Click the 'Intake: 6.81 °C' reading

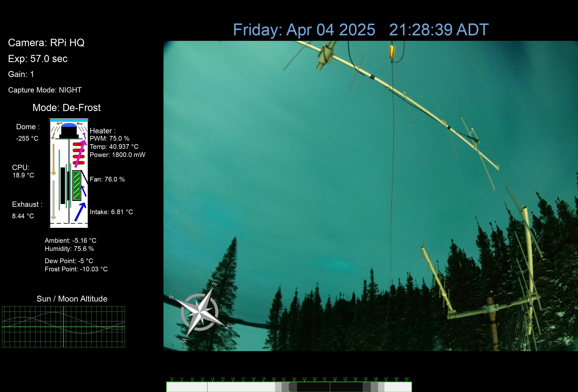[111, 212]
